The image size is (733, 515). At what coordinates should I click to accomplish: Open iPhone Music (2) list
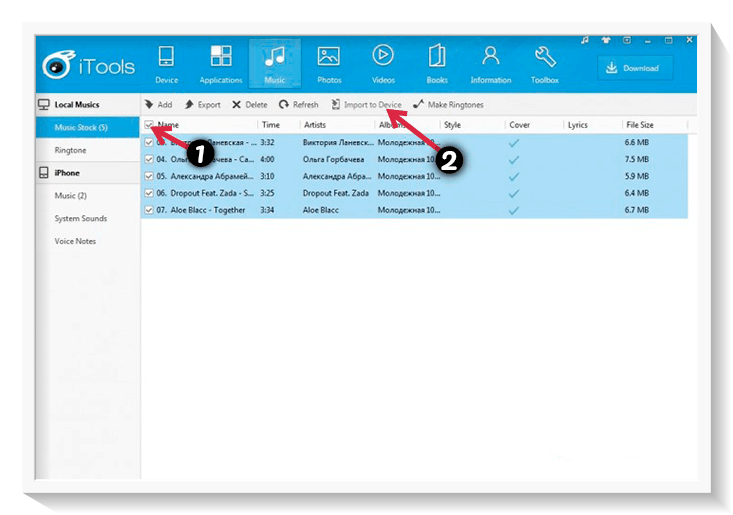(x=70, y=196)
